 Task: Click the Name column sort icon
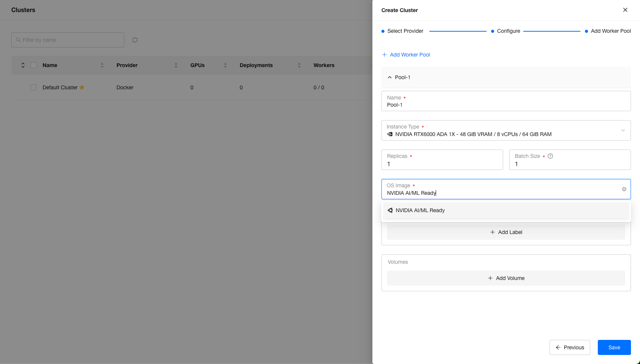(102, 66)
